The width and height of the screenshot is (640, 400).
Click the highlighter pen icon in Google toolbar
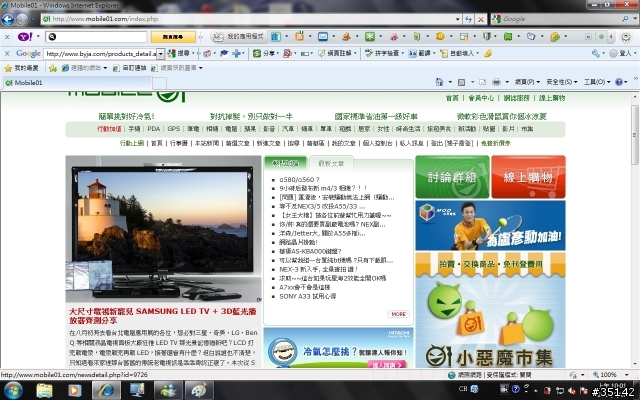point(488,53)
